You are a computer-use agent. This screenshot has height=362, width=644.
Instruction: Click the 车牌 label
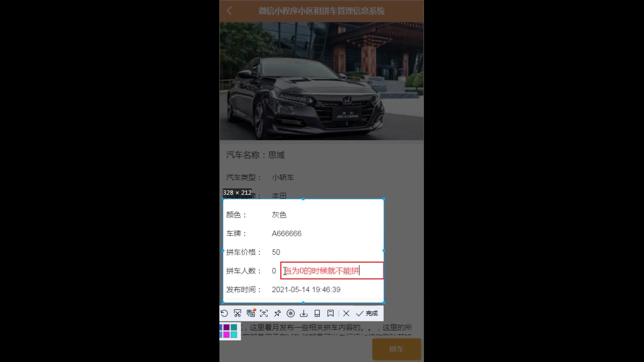[236, 233]
